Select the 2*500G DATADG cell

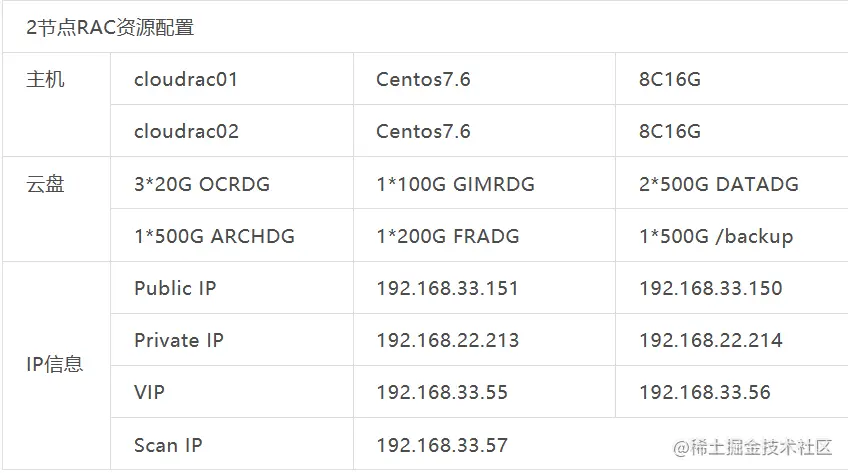pos(732,183)
